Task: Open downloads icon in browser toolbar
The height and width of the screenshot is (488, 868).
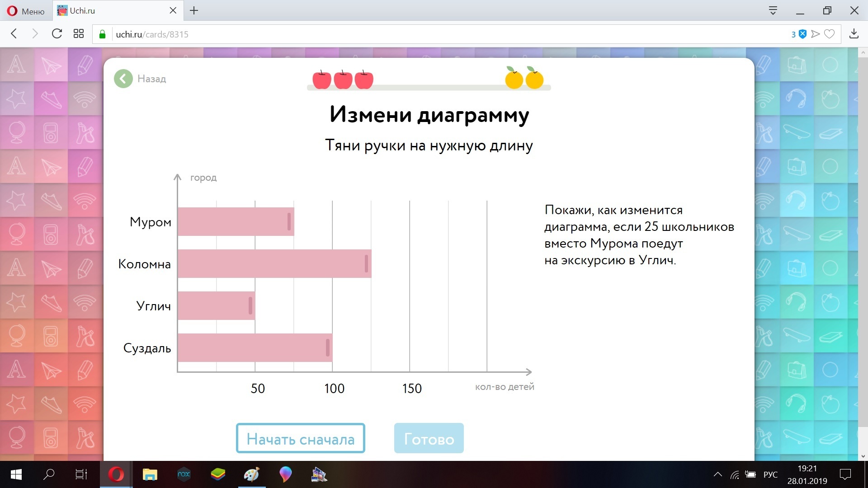Action: [854, 34]
